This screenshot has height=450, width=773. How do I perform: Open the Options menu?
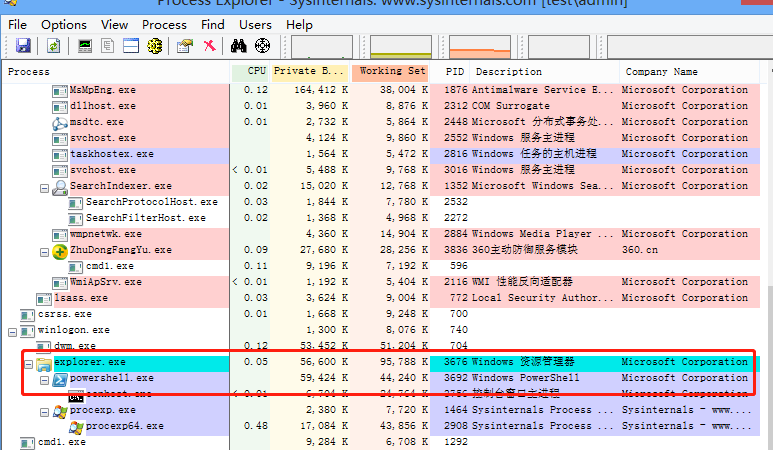pos(64,25)
